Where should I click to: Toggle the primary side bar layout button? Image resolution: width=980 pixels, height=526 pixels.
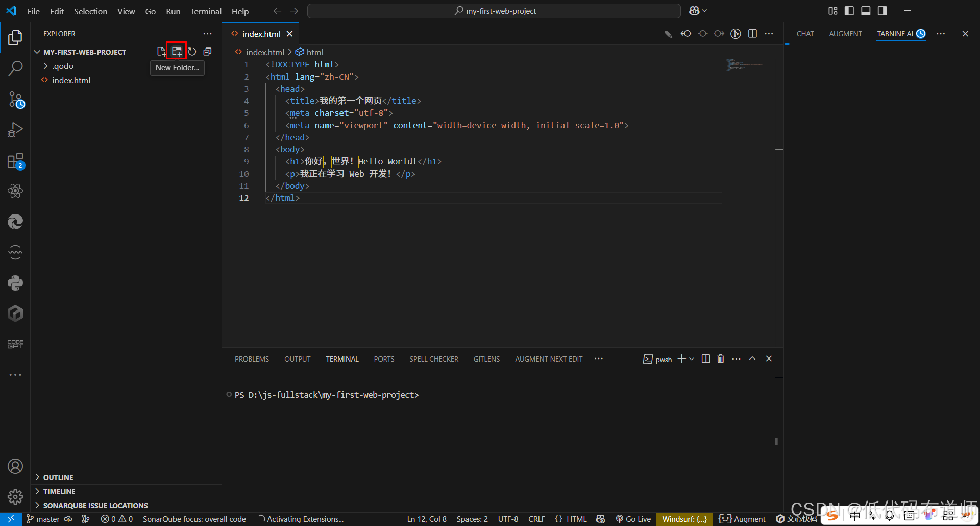[849, 11]
